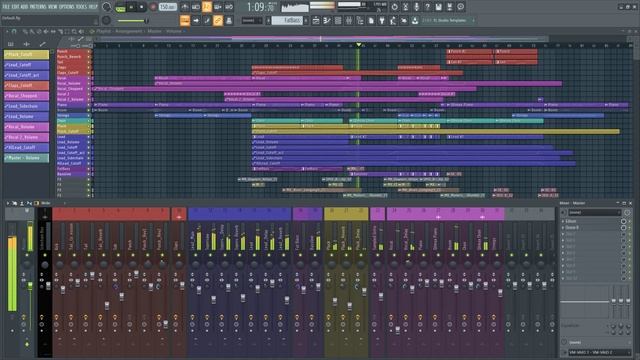The image size is (640, 360).
Task: Toggle the highlighted orange countdown icon in top row
Action: (x=207, y=7)
